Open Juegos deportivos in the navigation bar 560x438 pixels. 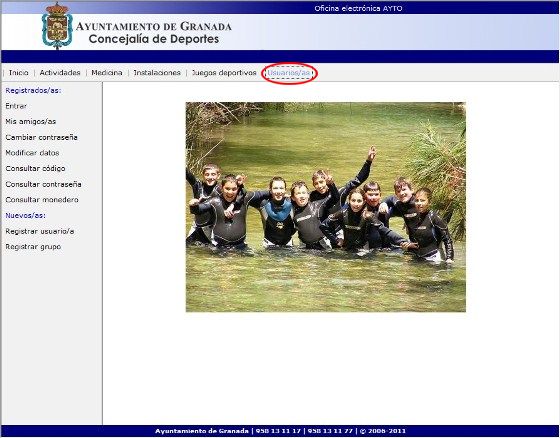[x=224, y=73]
